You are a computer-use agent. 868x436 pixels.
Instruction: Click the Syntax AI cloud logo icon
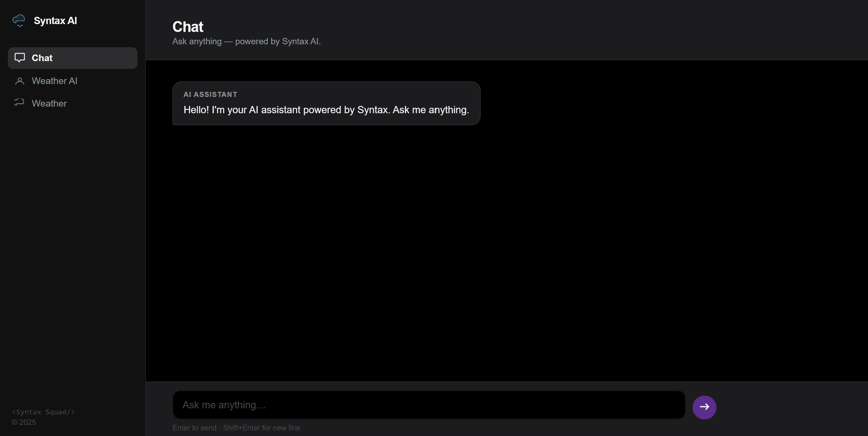tap(19, 21)
